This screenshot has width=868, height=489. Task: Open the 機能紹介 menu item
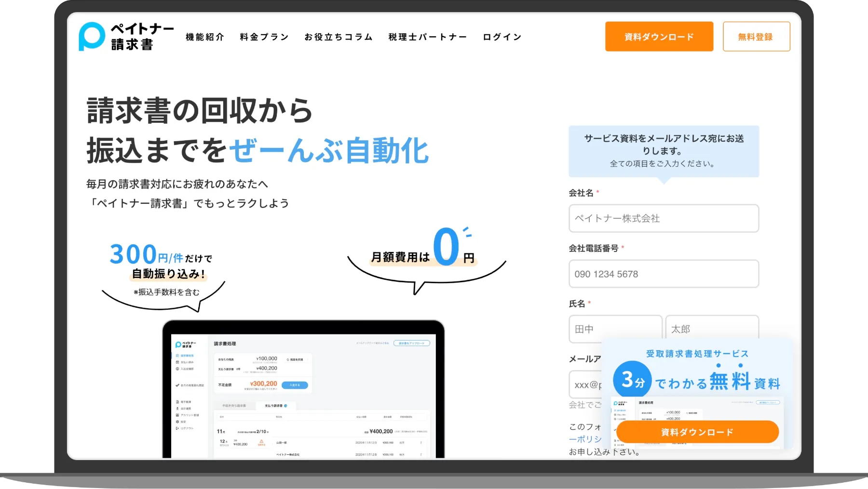pos(205,37)
